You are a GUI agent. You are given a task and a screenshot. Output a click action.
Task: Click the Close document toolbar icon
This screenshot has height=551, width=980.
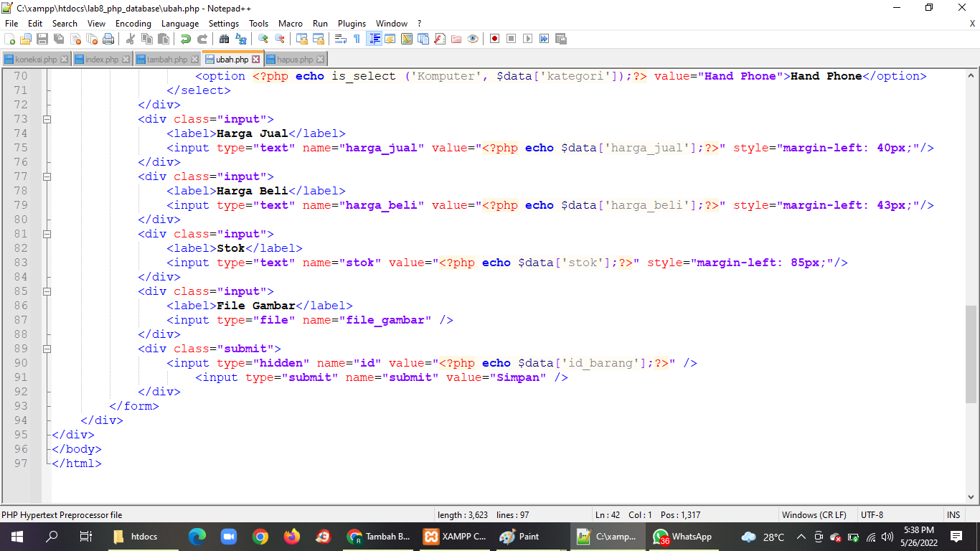point(75,38)
